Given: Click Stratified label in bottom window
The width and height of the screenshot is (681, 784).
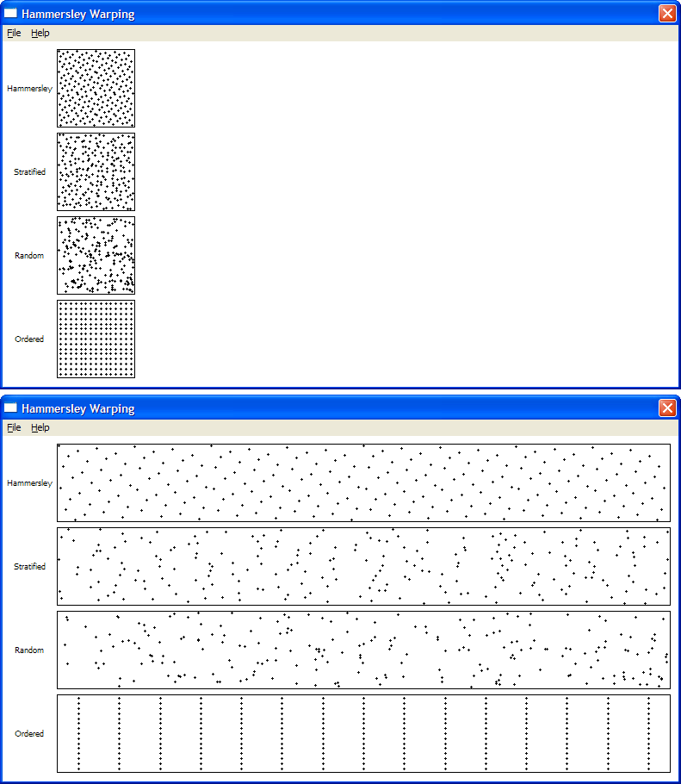Looking at the screenshot, I should (29, 567).
